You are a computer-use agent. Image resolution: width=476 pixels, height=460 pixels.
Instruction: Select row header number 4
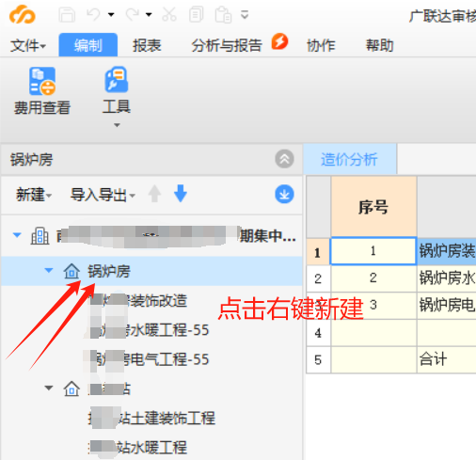318,333
